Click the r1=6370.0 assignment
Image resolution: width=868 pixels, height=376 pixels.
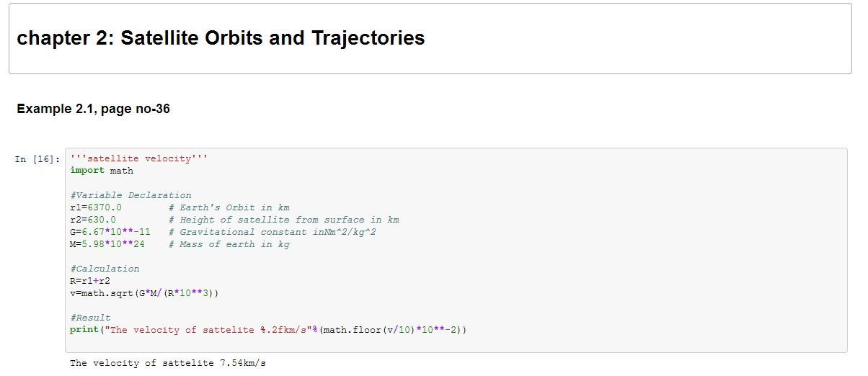tap(96, 207)
